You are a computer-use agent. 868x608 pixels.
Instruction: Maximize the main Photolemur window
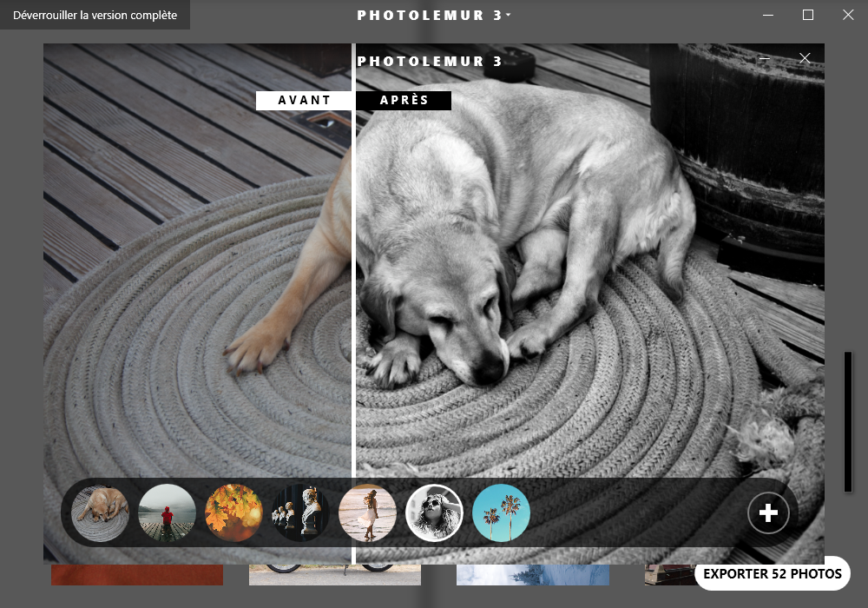[x=808, y=15]
